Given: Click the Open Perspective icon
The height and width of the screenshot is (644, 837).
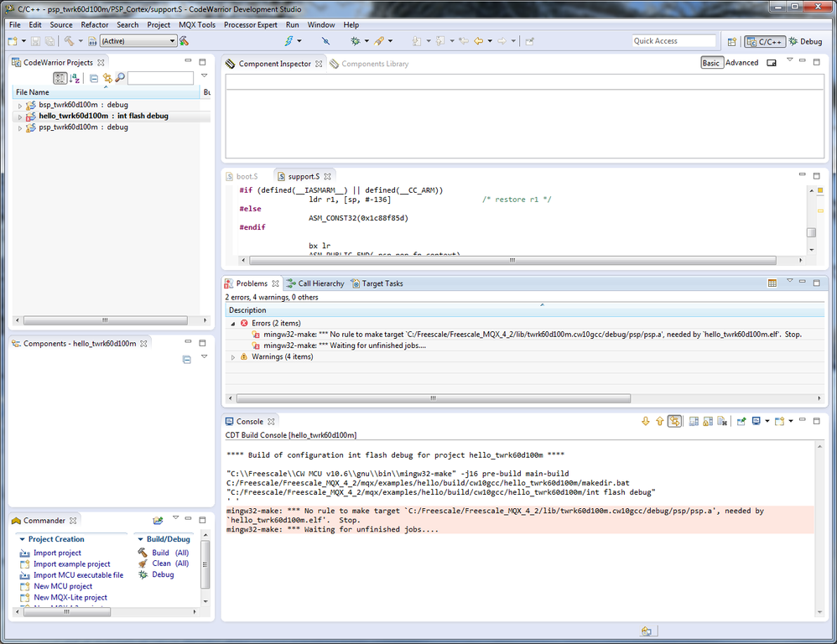Looking at the screenshot, I should point(731,41).
